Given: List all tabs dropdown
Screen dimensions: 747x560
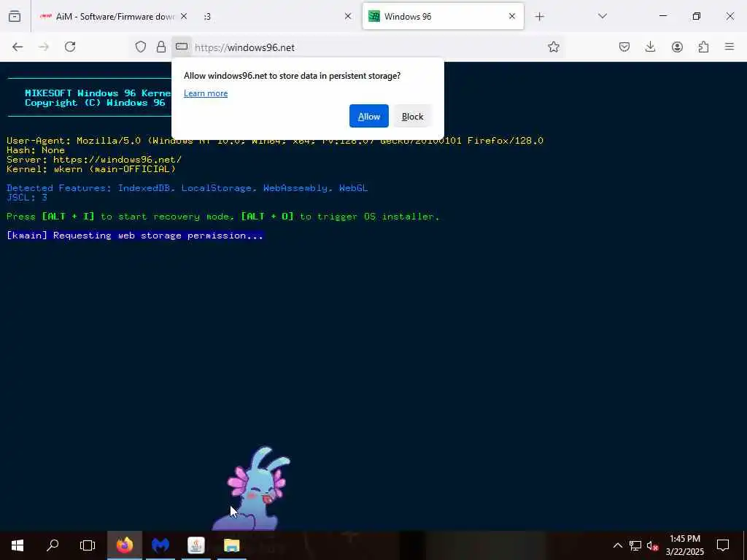Looking at the screenshot, I should coord(603,16).
